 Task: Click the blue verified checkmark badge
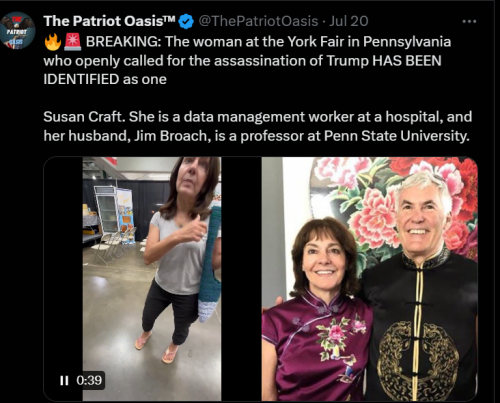coord(186,22)
